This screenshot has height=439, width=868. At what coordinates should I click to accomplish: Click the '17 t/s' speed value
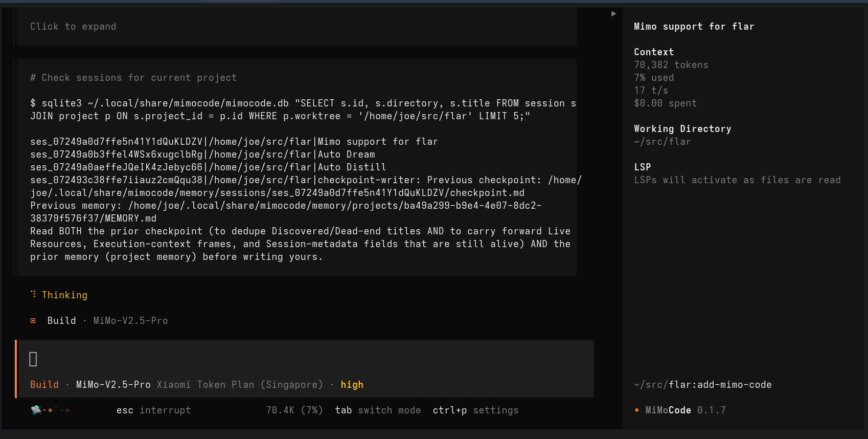pos(651,91)
